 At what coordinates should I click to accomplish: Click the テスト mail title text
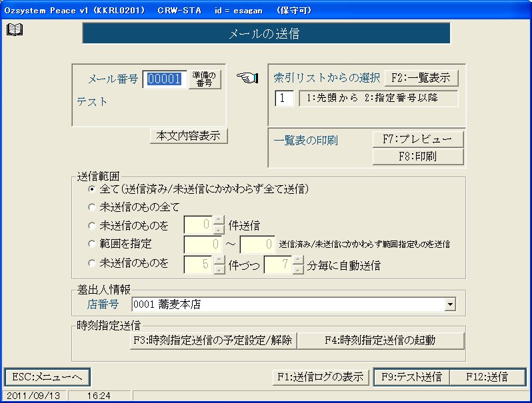pyautogui.click(x=92, y=101)
